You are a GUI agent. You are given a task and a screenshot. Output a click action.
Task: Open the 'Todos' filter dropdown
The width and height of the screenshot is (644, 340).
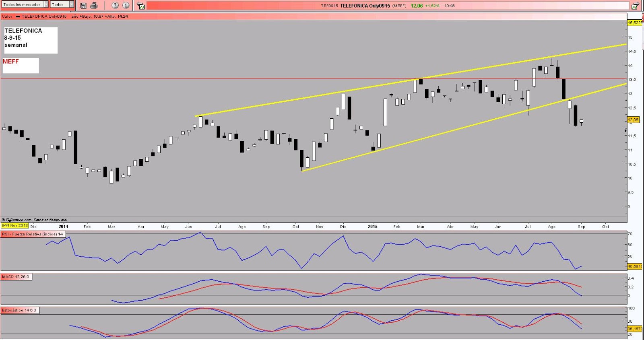(x=62, y=4)
